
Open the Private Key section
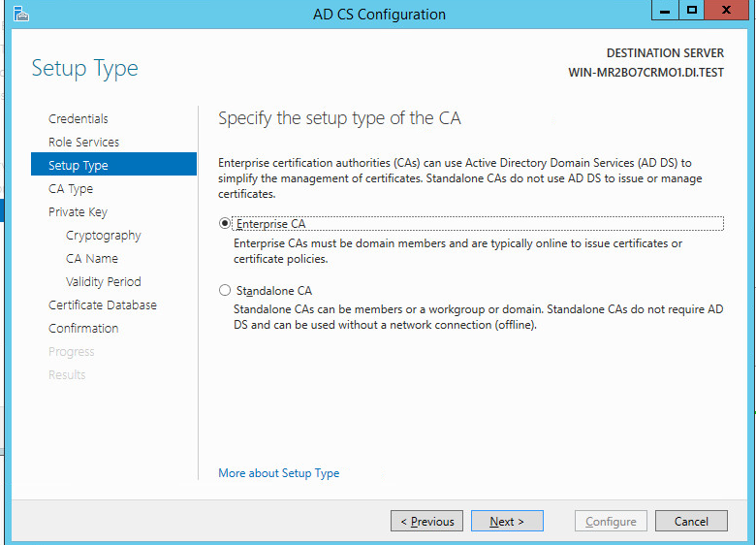[x=78, y=212]
